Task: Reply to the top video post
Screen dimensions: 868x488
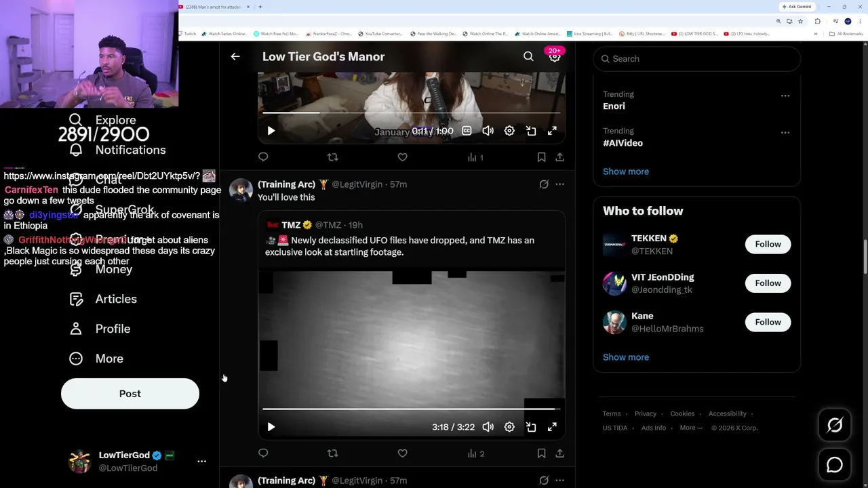Action: (263, 157)
